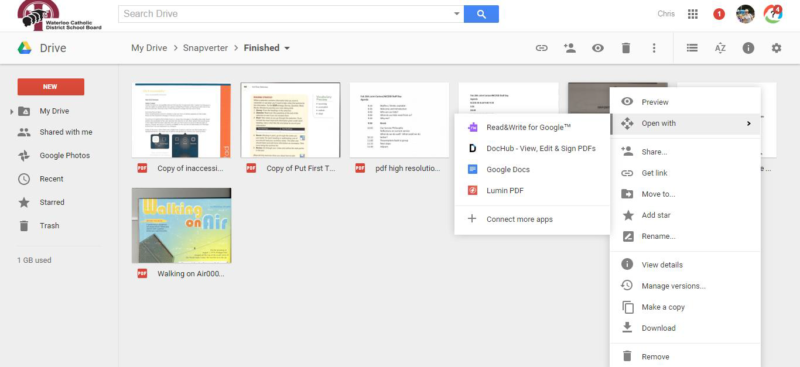Click the Walking on Air000... file name
Image resolution: width=800 pixels, height=367 pixels.
[191, 274]
